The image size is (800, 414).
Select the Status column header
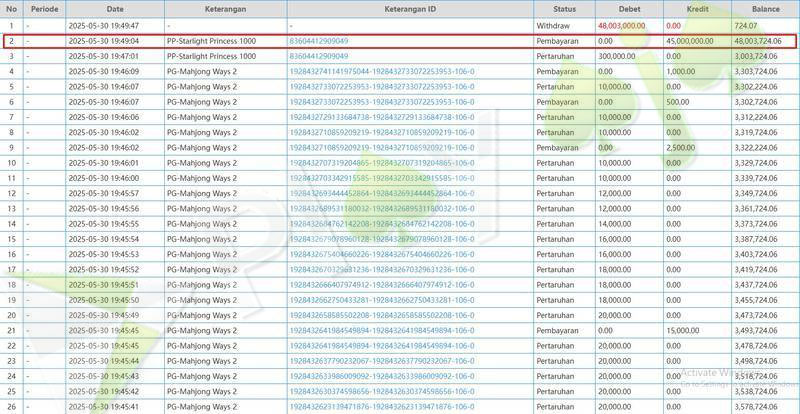coord(562,8)
